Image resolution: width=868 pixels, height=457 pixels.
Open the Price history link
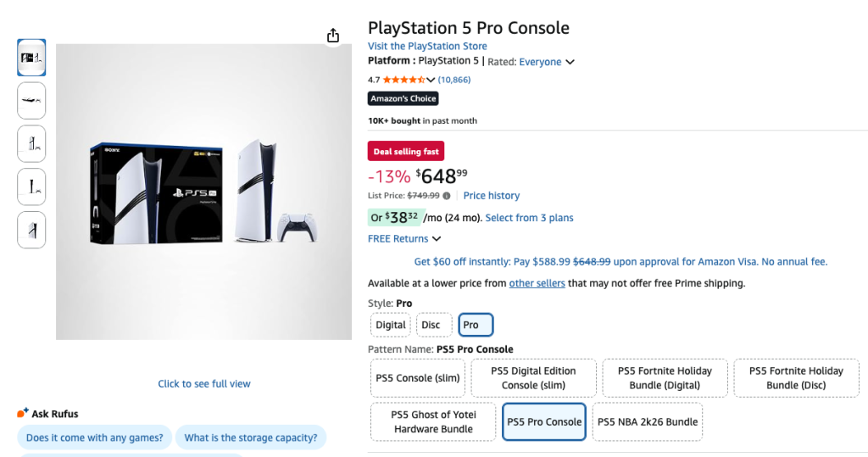492,196
